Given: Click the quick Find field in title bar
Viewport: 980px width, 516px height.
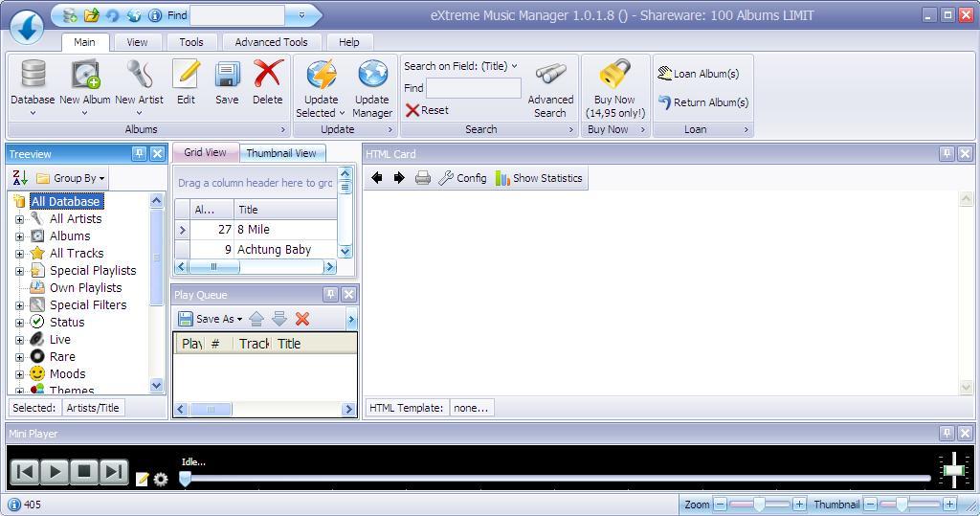Looking at the screenshot, I should 237,15.
